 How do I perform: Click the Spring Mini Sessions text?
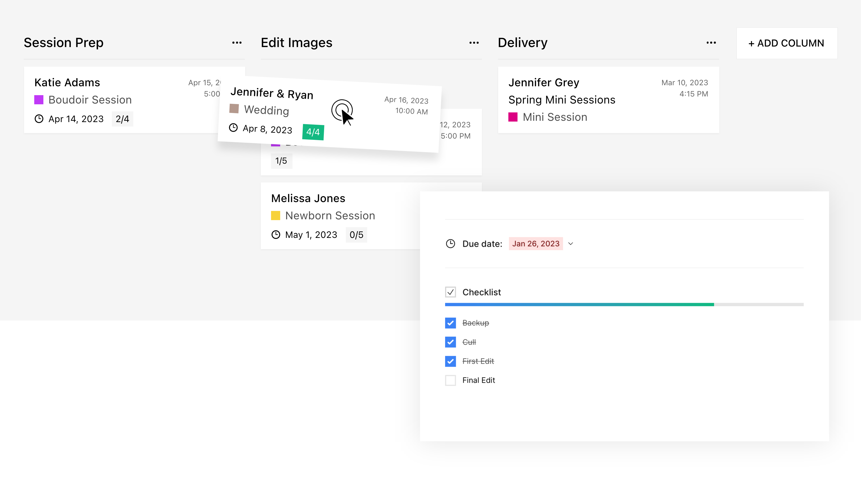[x=566, y=100]
